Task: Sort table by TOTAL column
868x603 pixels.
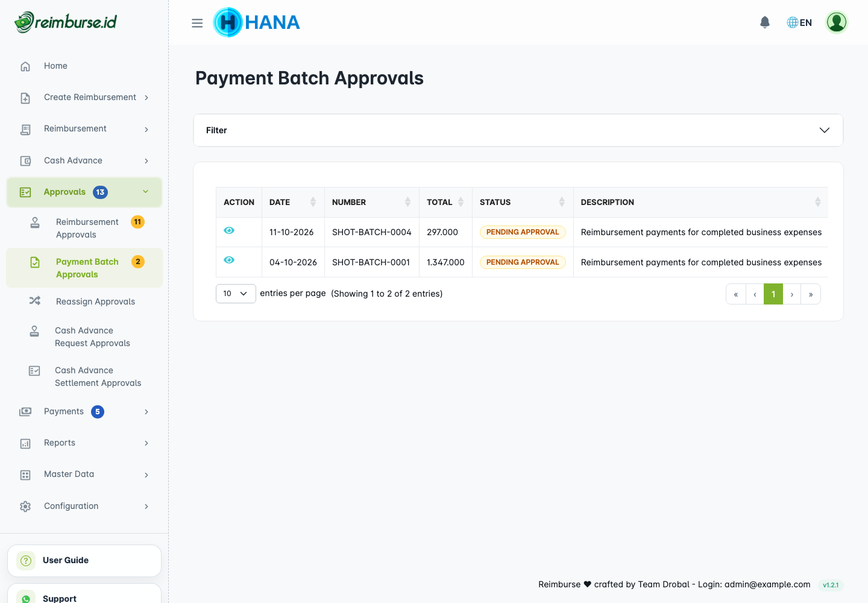Action: coord(445,202)
